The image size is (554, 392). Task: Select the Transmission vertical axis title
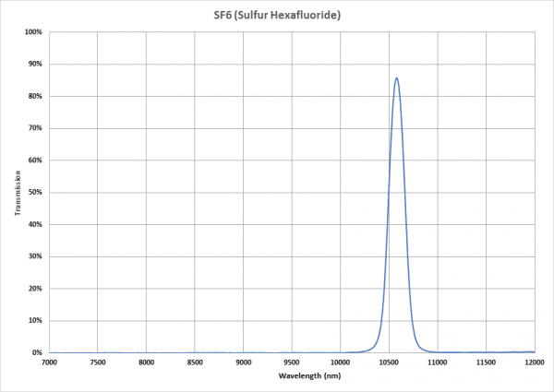point(18,192)
